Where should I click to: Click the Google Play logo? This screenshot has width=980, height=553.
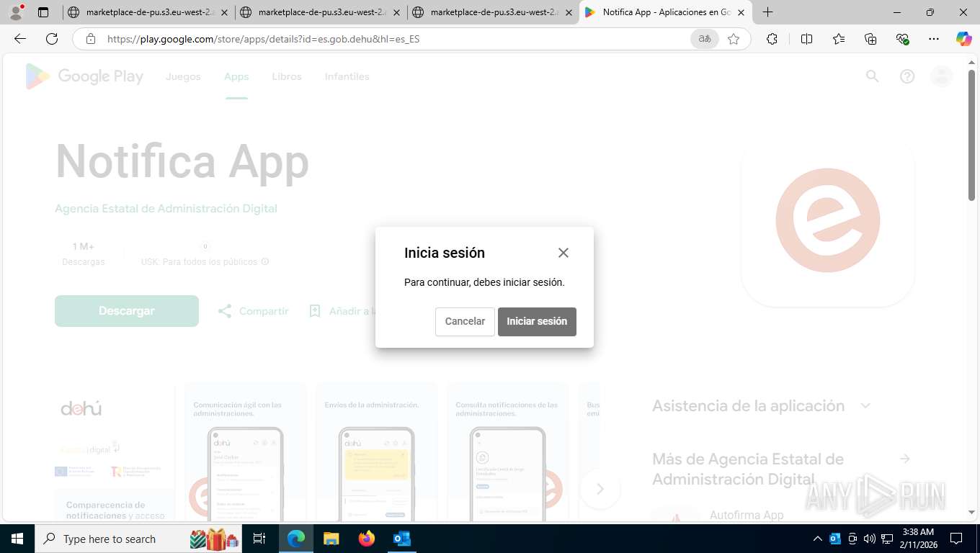click(x=84, y=76)
